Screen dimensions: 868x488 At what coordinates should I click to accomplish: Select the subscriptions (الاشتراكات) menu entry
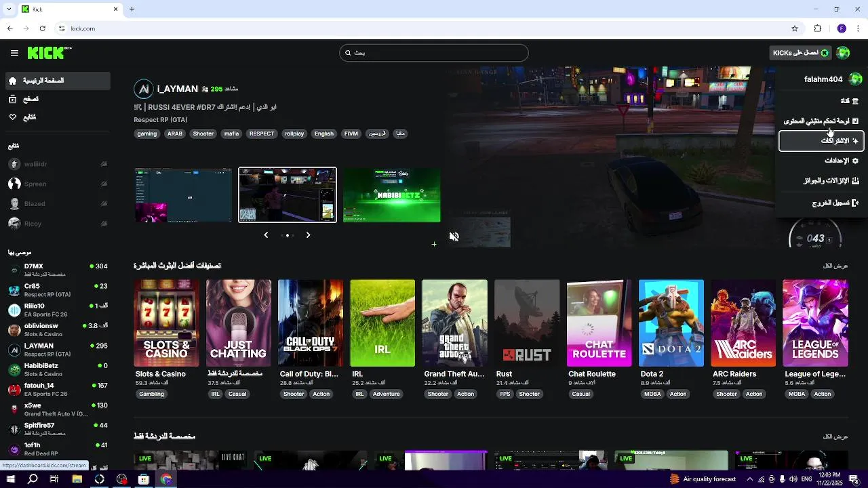click(x=821, y=141)
